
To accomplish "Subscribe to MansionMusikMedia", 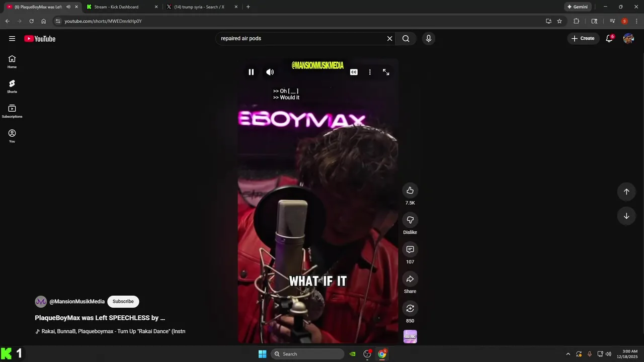I will 123,302.
